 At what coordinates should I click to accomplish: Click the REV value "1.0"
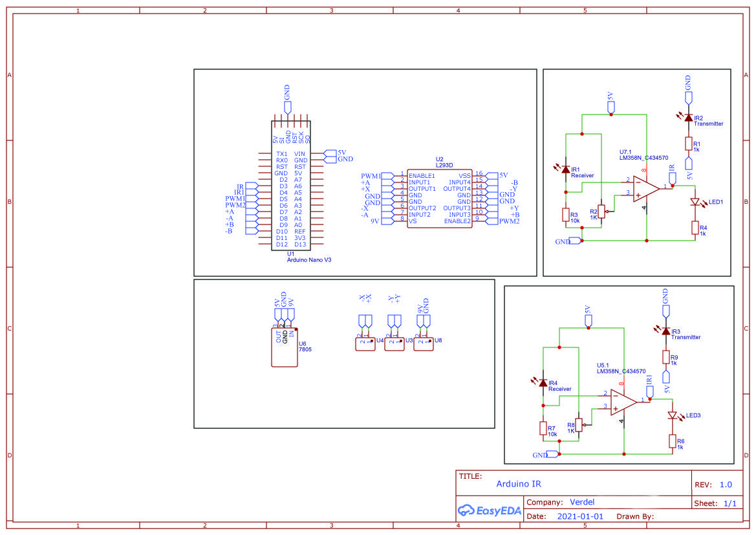pos(726,485)
